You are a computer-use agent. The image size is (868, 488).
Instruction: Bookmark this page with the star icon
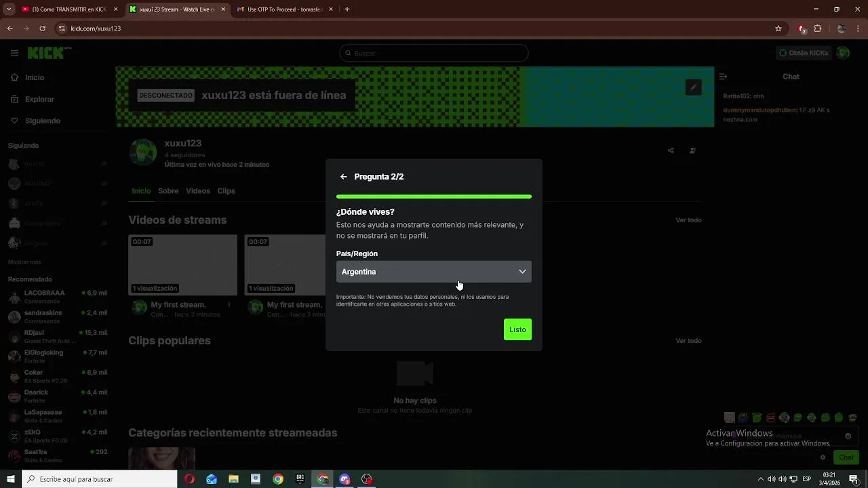[x=778, y=28]
